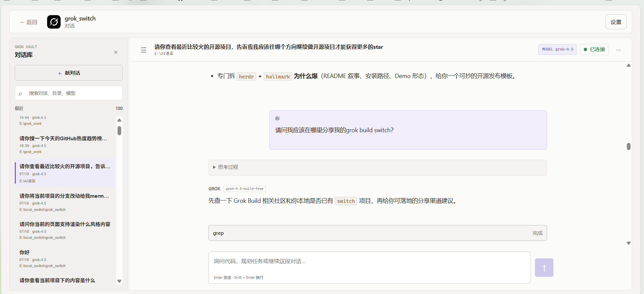Open the 你好 conversation

pyautogui.click(x=65, y=259)
